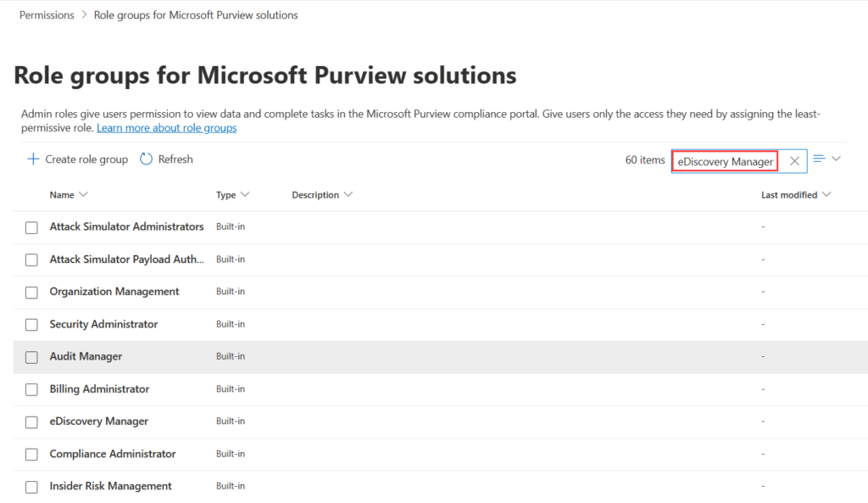This screenshot has height=503, width=868.
Task: Open the Description column header menu
Action: [x=321, y=195]
